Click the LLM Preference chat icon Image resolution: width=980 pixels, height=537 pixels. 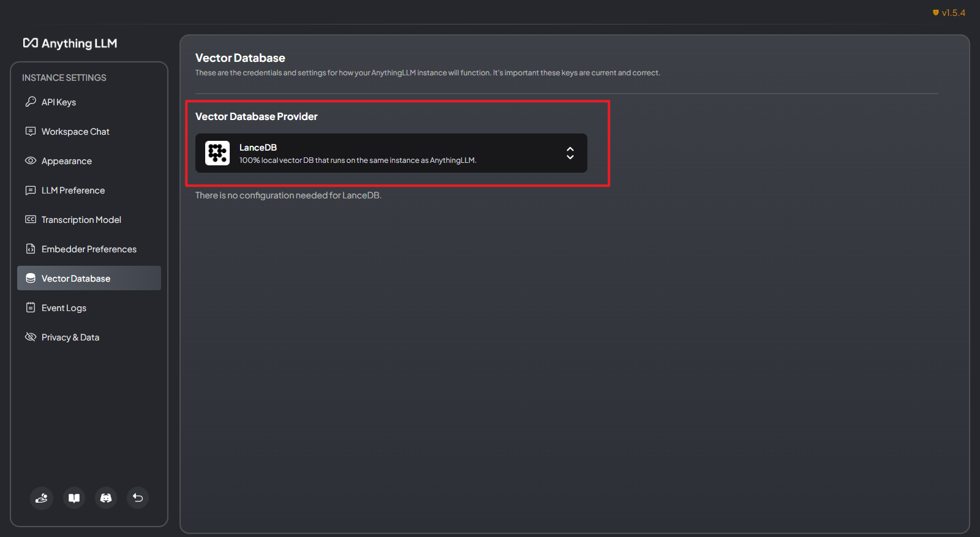click(31, 190)
